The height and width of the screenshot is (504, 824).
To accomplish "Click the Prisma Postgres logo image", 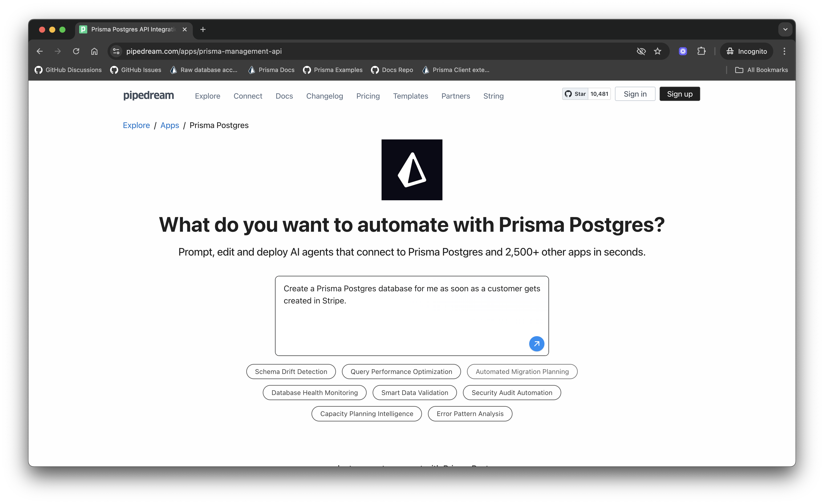I will click(x=412, y=170).
